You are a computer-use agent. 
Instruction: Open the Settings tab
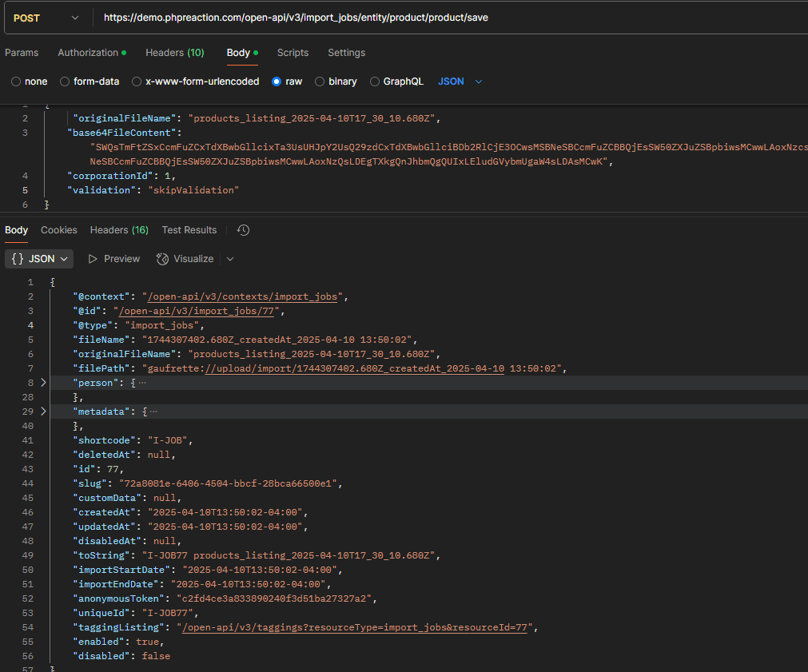[x=346, y=53]
